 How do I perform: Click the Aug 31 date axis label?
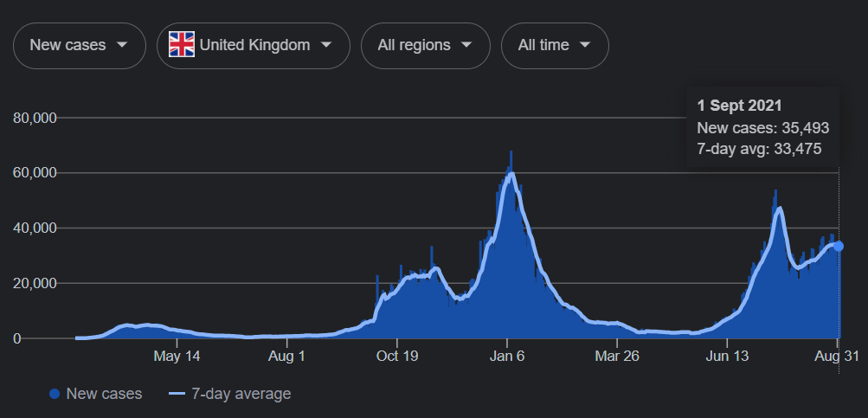coord(837,356)
